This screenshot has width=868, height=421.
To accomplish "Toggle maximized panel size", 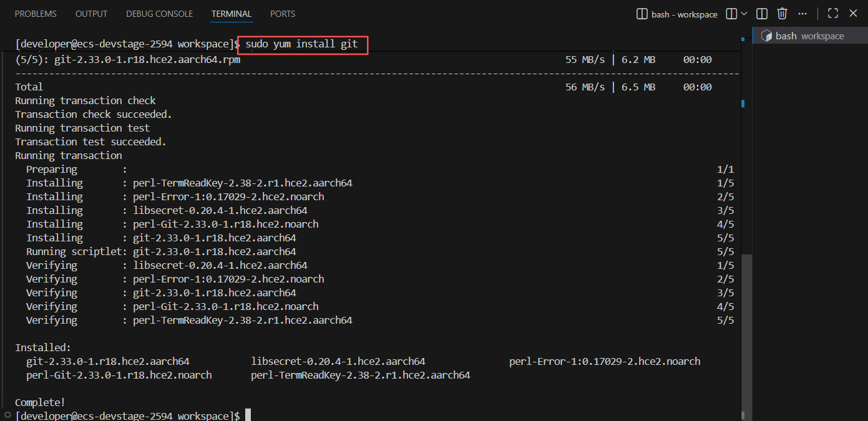I will pyautogui.click(x=832, y=14).
